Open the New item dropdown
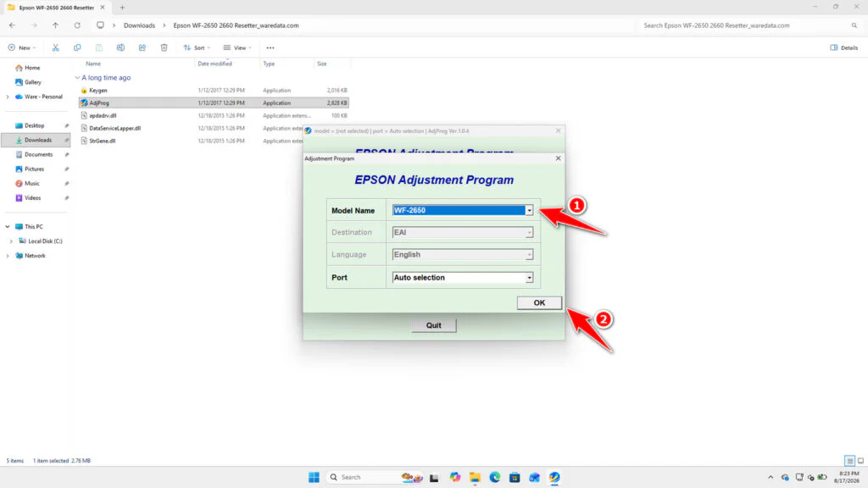Image resolution: width=868 pixels, height=488 pixels. [x=22, y=47]
